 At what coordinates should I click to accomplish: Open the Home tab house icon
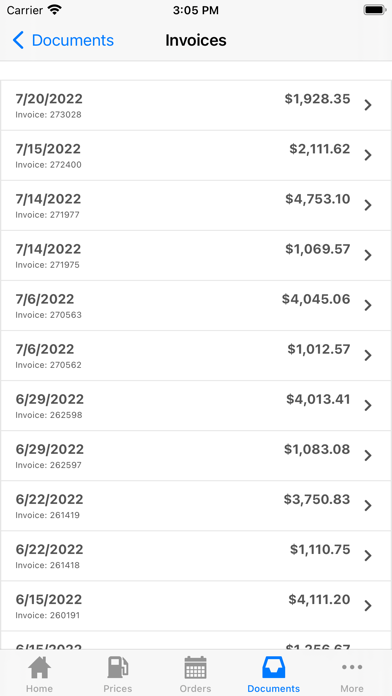40,668
